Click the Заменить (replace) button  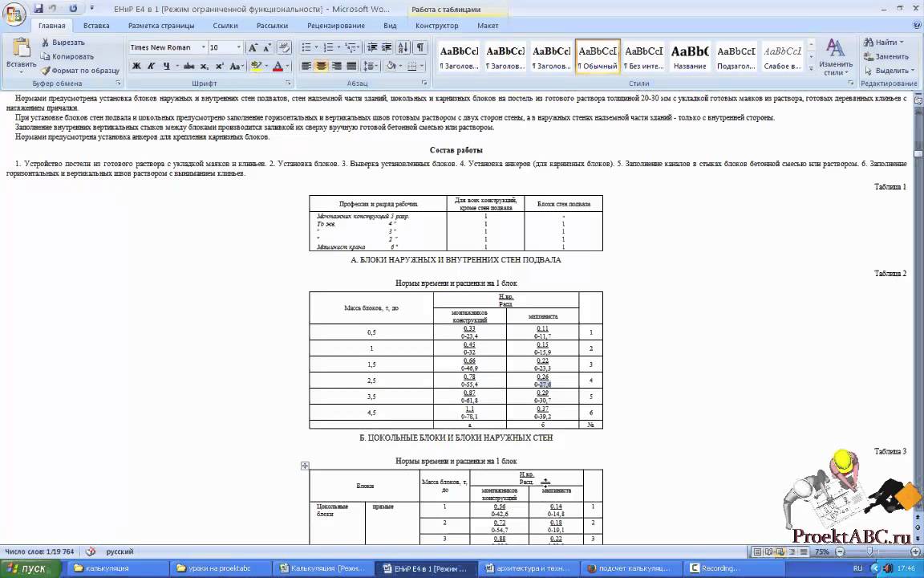click(x=885, y=57)
